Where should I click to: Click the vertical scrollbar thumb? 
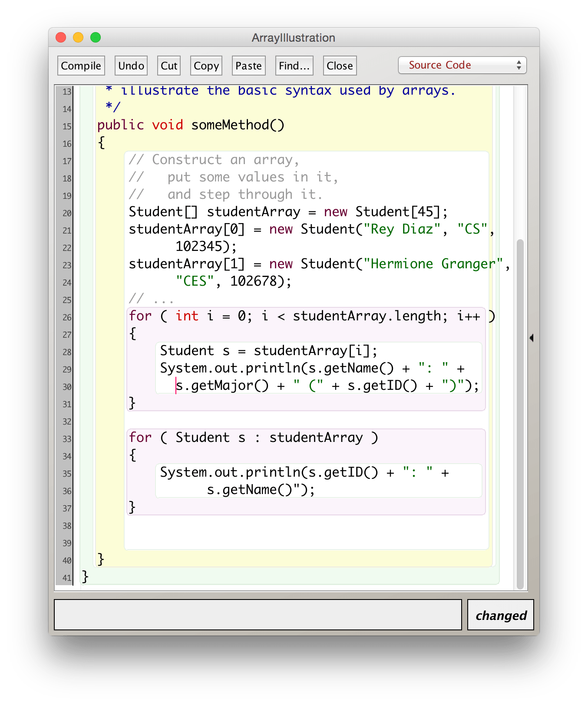click(x=520, y=414)
